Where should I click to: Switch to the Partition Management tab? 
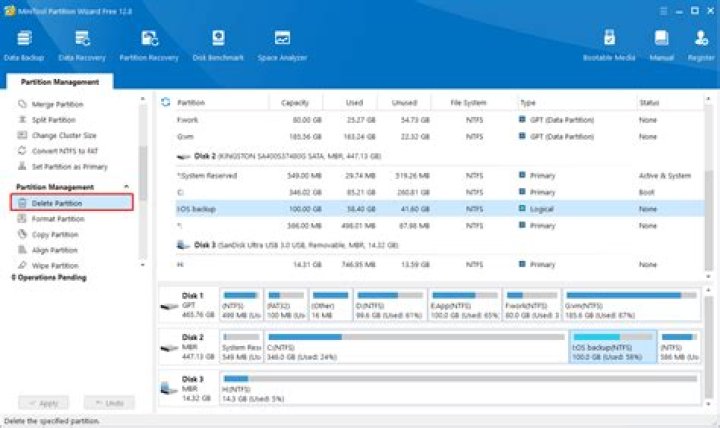60,82
